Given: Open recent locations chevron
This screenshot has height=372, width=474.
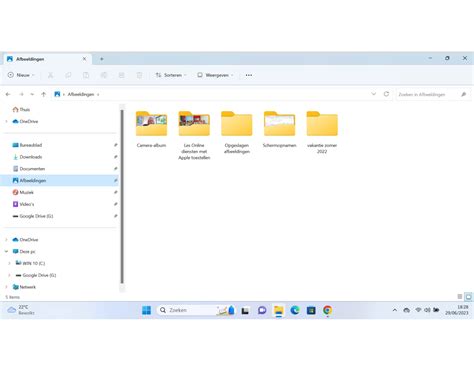Looking at the screenshot, I should point(32,94).
